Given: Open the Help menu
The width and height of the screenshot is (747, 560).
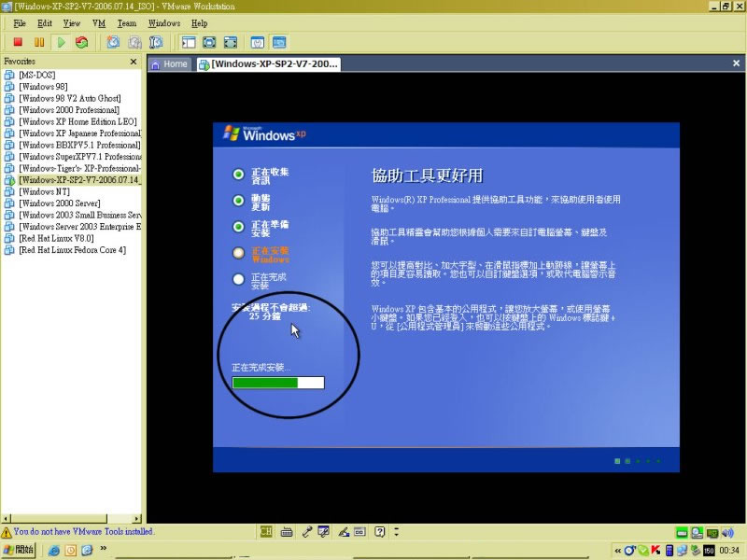Looking at the screenshot, I should point(199,23).
